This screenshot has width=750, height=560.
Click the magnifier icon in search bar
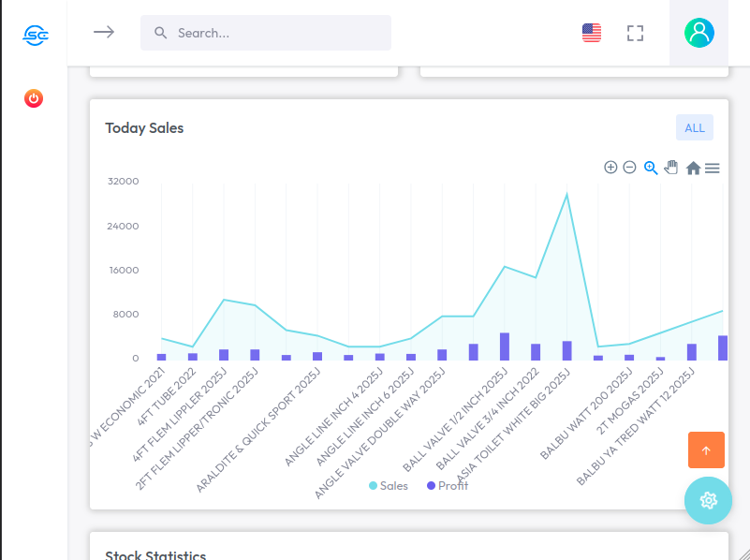[161, 33]
